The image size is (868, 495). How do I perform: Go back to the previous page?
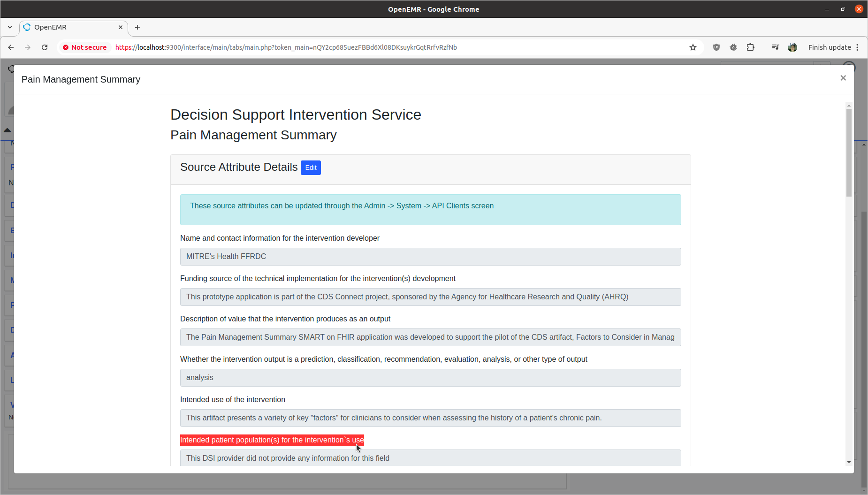[11, 47]
